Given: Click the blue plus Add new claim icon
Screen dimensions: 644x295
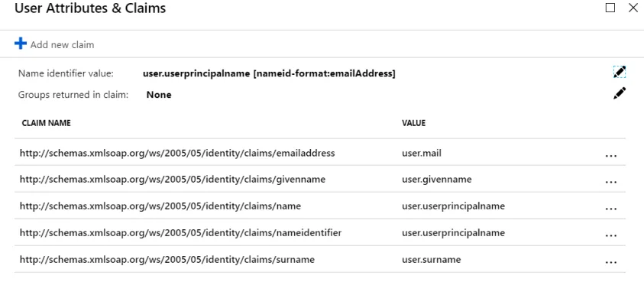Looking at the screenshot, I should [x=21, y=44].
